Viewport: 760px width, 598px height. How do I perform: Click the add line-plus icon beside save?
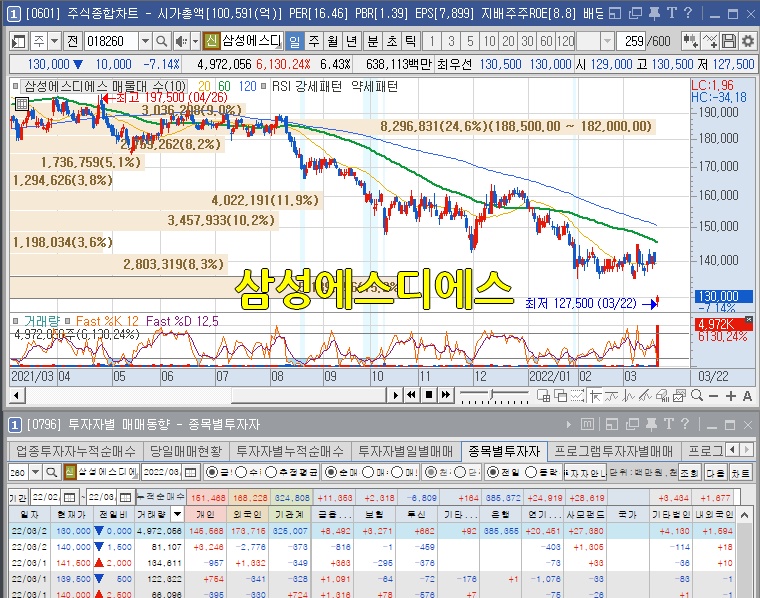(x=710, y=41)
